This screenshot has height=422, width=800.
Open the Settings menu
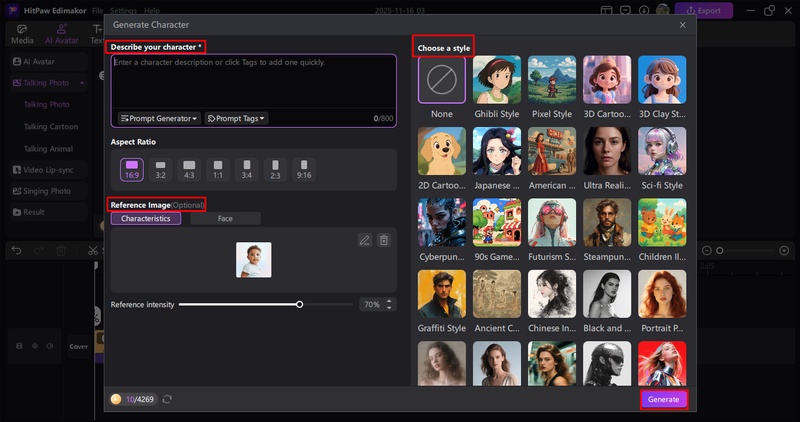point(123,11)
